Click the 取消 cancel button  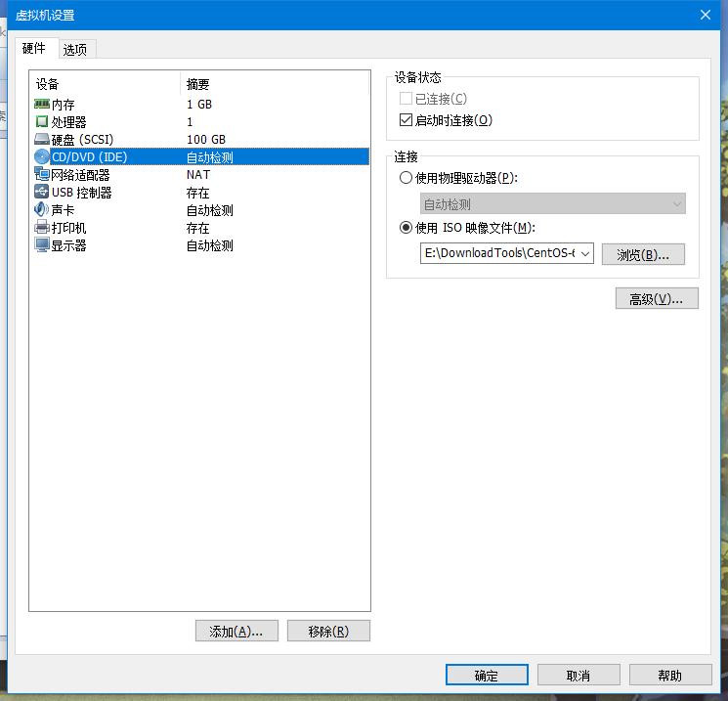pyautogui.click(x=578, y=675)
